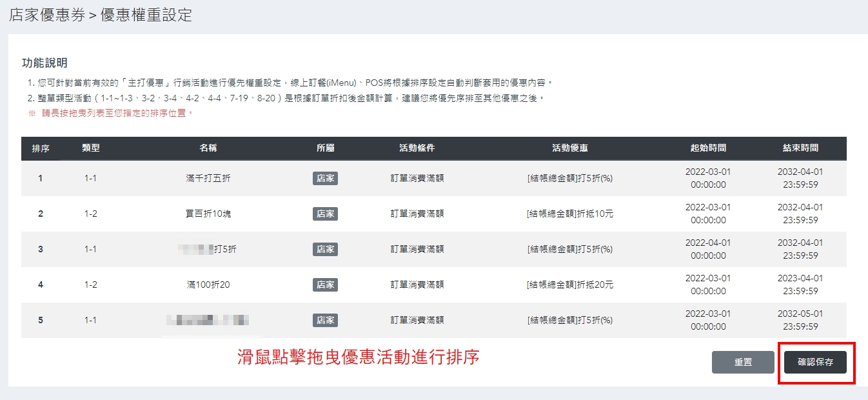Click the 結束時間 column header

(x=800, y=148)
